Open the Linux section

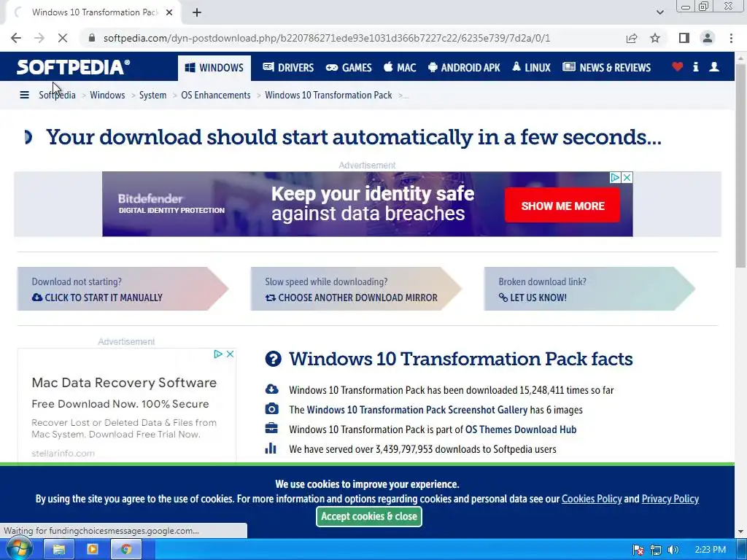(531, 68)
